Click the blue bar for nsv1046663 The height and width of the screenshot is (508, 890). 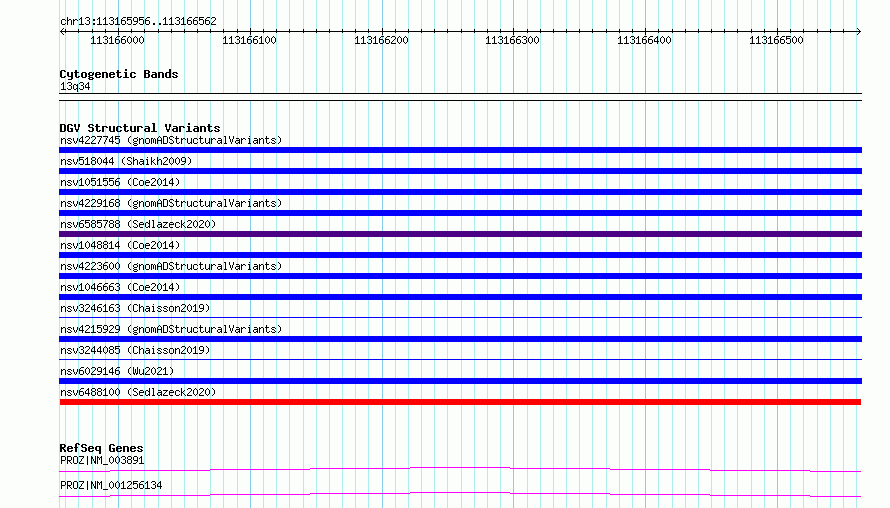click(x=460, y=297)
